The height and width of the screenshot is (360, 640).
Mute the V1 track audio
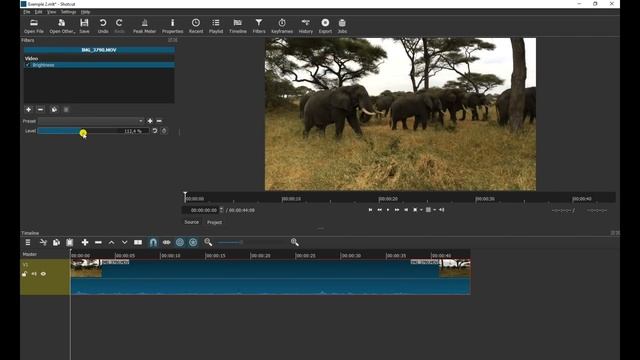pos(34,274)
